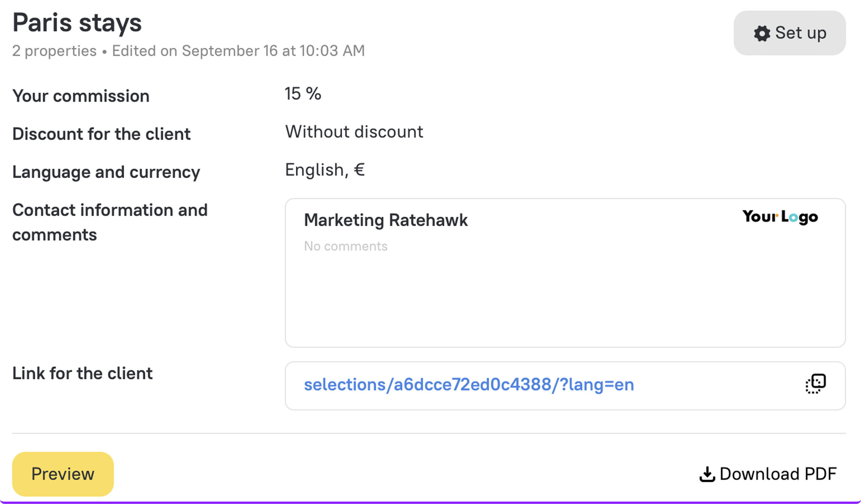Copy the client link via copy icon
861x504 pixels.
coord(816,384)
